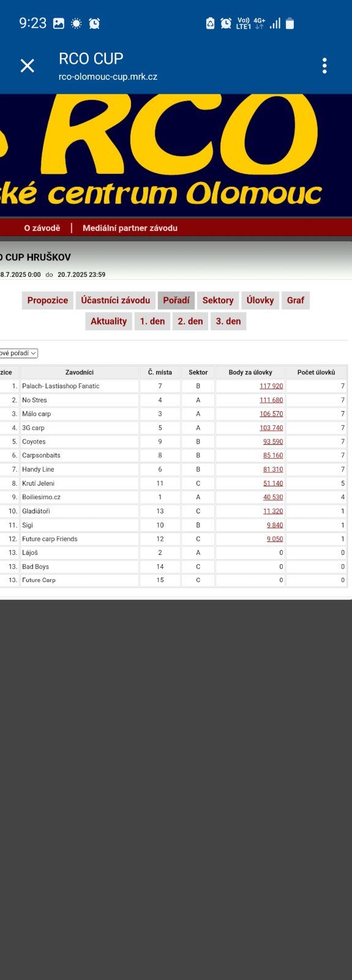This screenshot has width=352, height=980.
Task: Close the RCO CUP browser tab
Action: [27, 66]
